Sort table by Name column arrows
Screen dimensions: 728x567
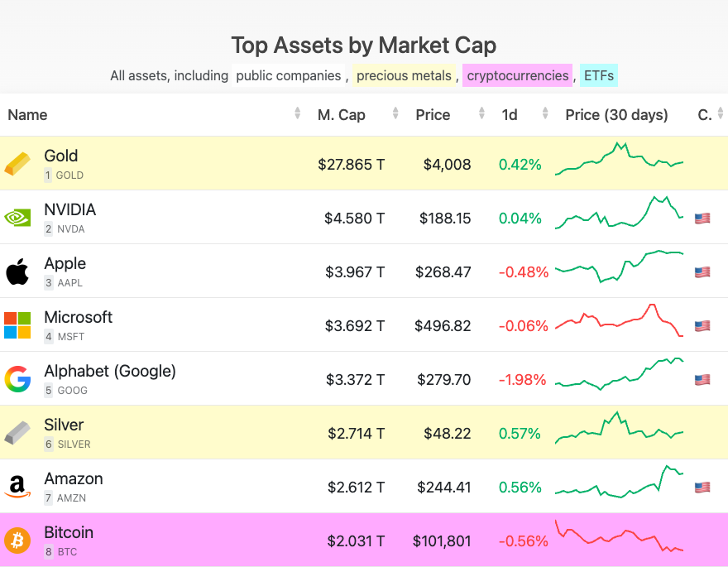[297, 114]
